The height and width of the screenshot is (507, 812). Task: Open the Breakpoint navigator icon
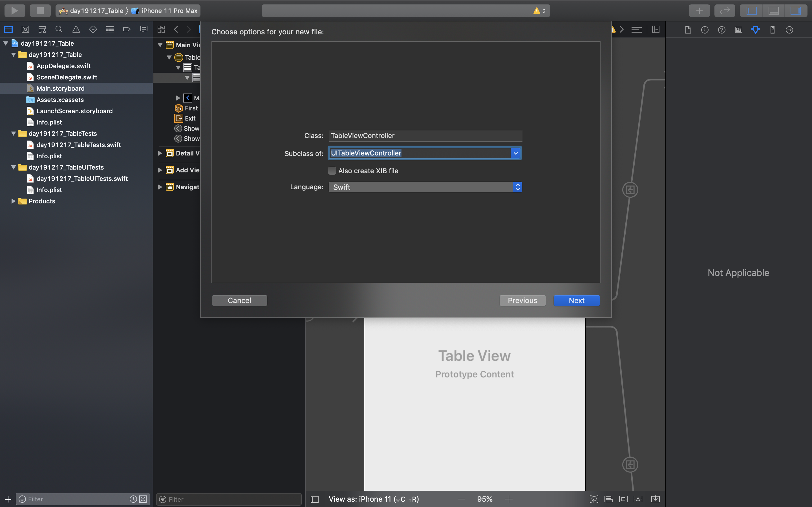127,30
